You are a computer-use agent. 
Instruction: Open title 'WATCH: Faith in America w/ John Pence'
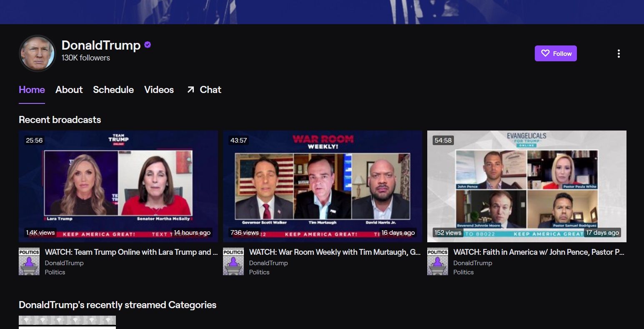(539, 252)
